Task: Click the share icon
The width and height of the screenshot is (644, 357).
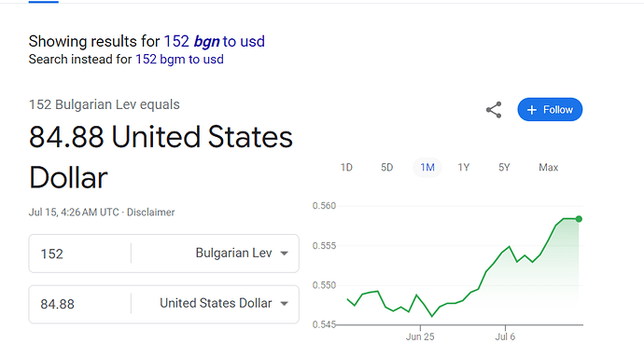Action: pos(494,110)
